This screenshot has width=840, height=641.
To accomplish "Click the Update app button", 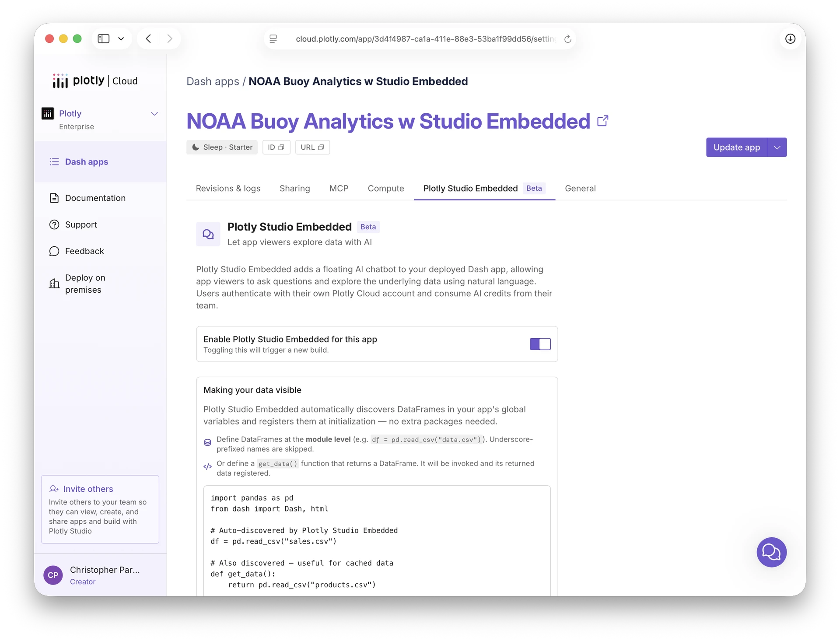I will 737,147.
